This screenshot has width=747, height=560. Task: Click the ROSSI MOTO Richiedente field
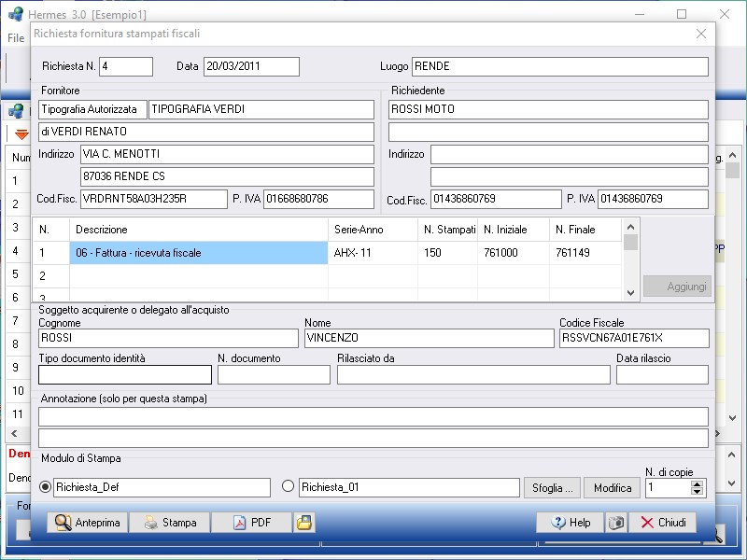[548, 109]
